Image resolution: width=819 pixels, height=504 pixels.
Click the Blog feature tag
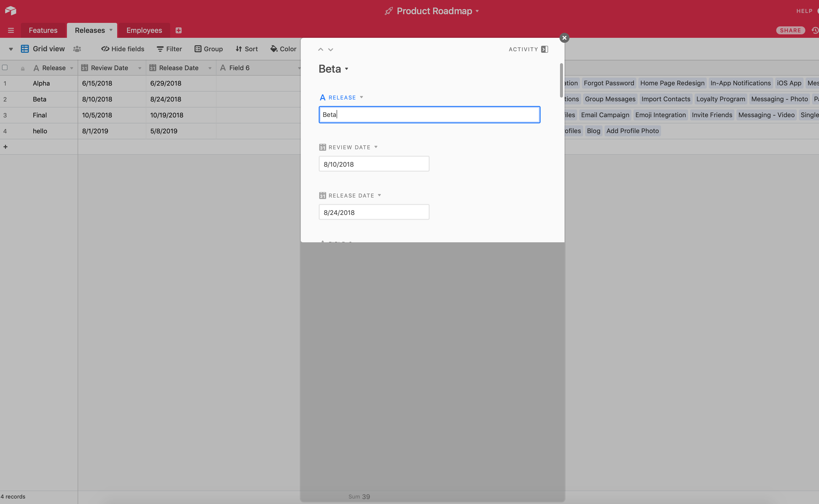(x=593, y=131)
